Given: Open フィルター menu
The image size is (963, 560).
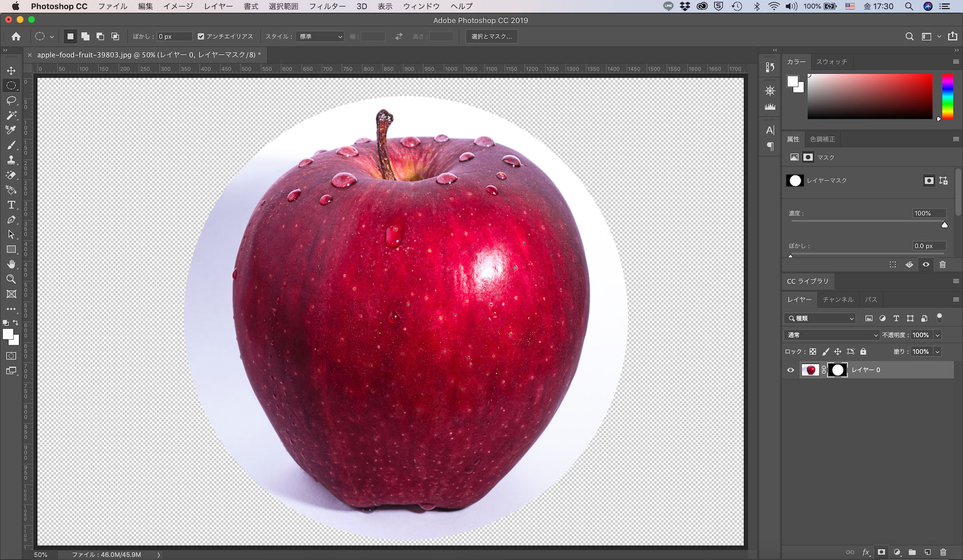Looking at the screenshot, I should coord(327,6).
